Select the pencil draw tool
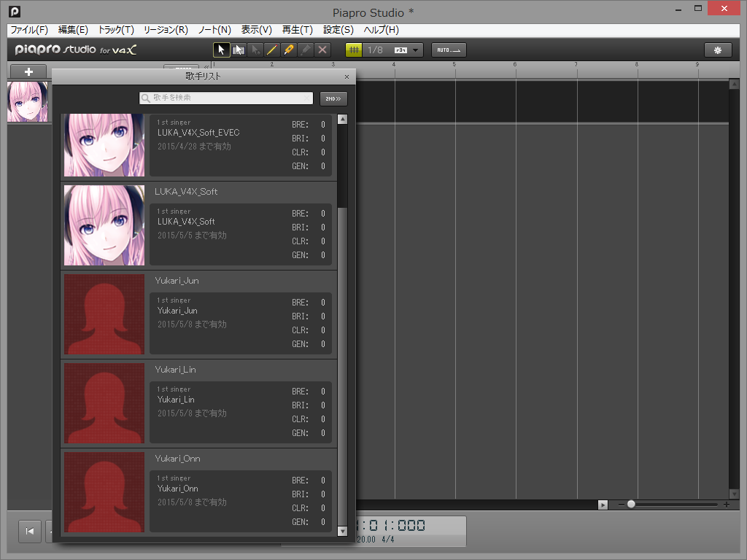Image resolution: width=747 pixels, height=560 pixels. coord(272,50)
